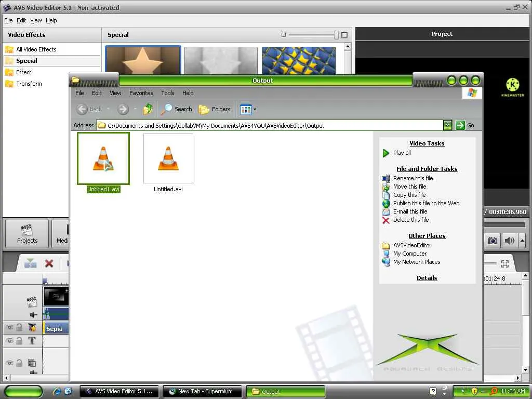This screenshot has width=532, height=399.
Task: Click the red X delete icon on timeline toolbar
Action: [x=49, y=263]
